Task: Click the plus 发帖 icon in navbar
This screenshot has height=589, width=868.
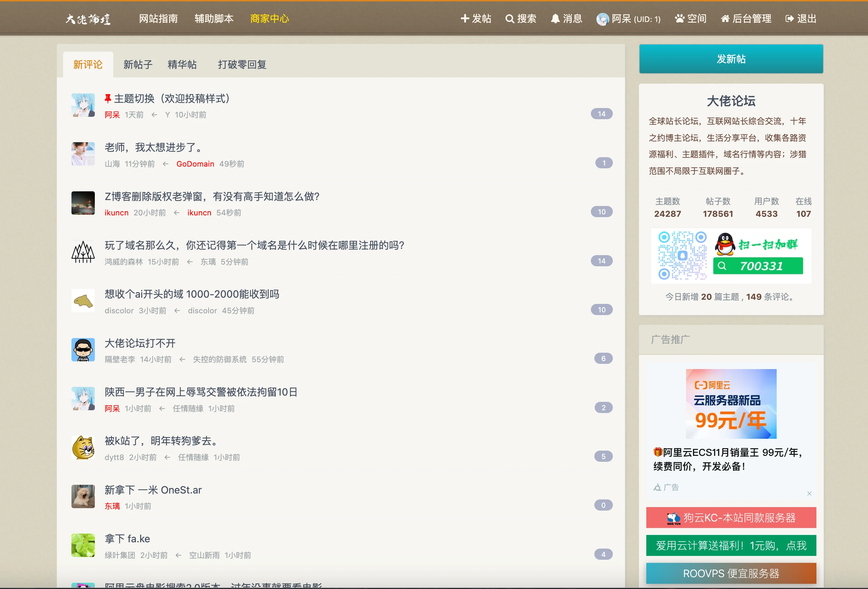Action: [x=465, y=19]
